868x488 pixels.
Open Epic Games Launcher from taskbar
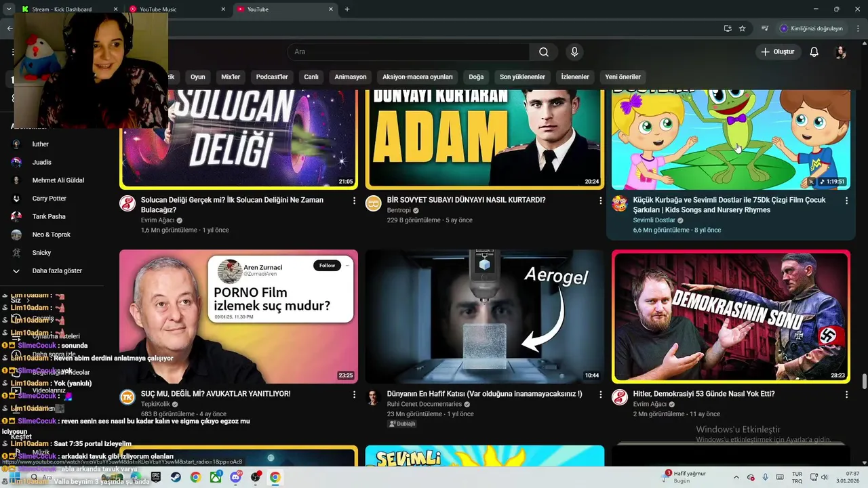pos(156,477)
